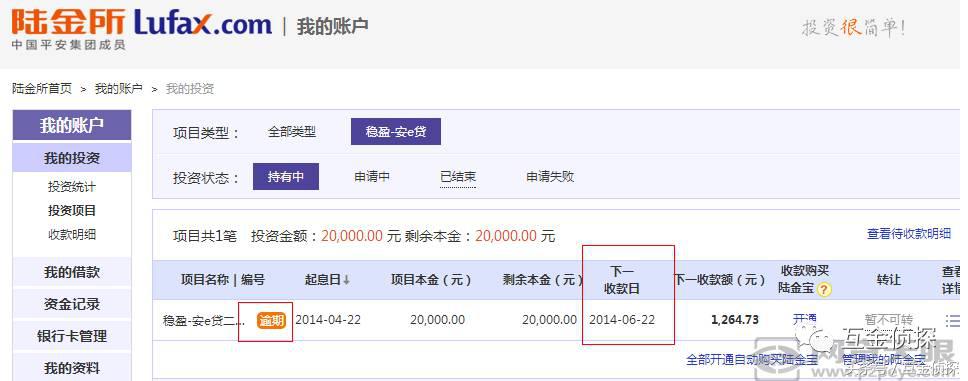Open 银行卡管理 in the sidebar
The height and width of the screenshot is (381, 968).
pyautogui.click(x=72, y=337)
